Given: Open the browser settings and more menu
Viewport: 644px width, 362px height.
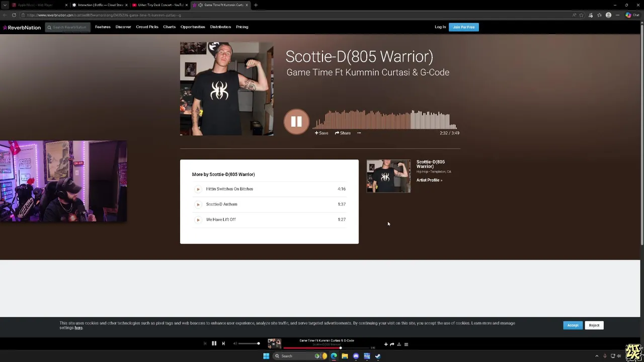Looking at the screenshot, I should (617, 15).
